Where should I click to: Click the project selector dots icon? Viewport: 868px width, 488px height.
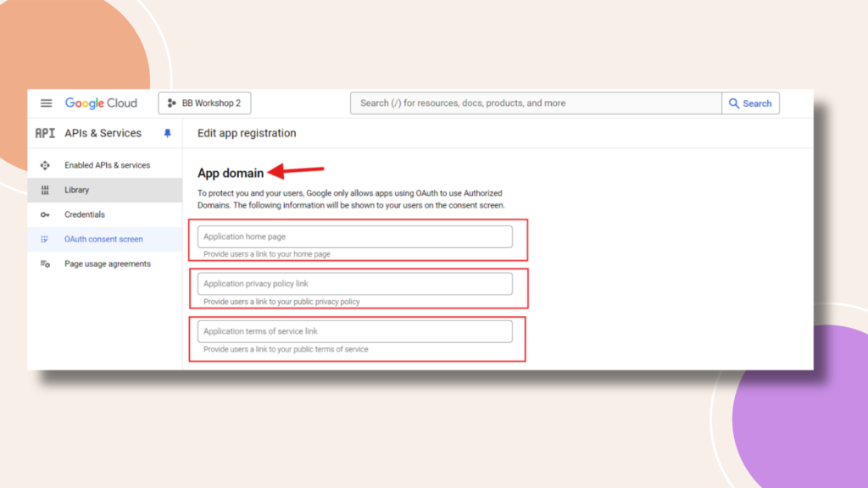point(171,103)
